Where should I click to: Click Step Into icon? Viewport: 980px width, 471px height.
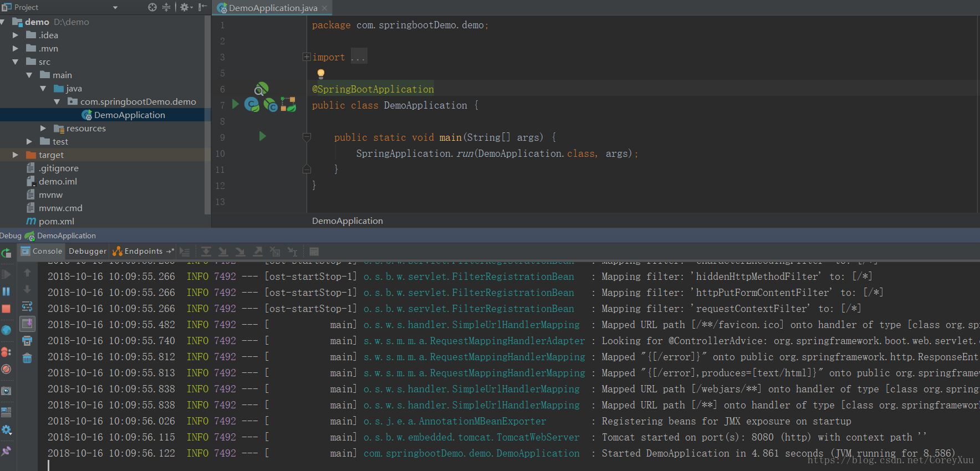coord(223,252)
